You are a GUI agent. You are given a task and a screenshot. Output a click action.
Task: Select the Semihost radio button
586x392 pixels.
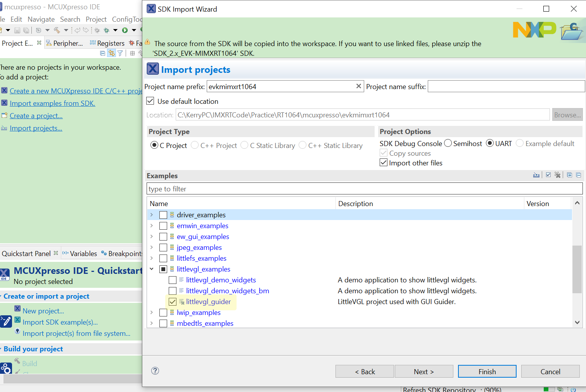(448, 143)
